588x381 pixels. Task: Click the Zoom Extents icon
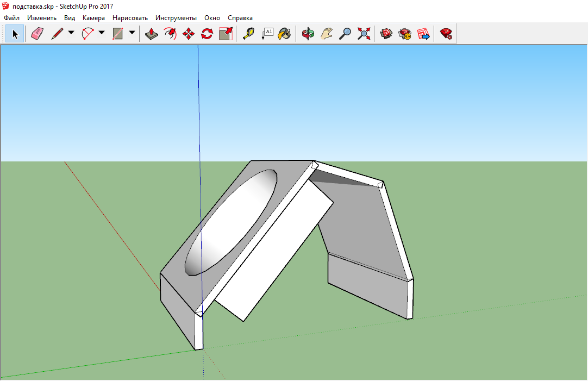pyautogui.click(x=364, y=34)
